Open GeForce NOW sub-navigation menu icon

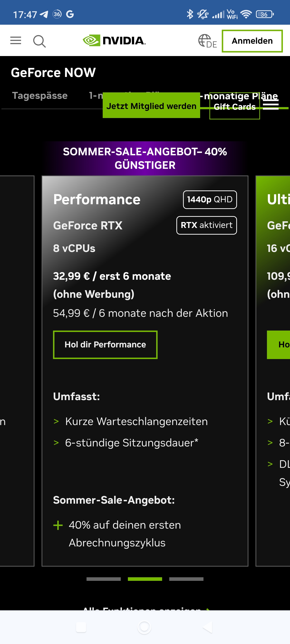point(271,106)
